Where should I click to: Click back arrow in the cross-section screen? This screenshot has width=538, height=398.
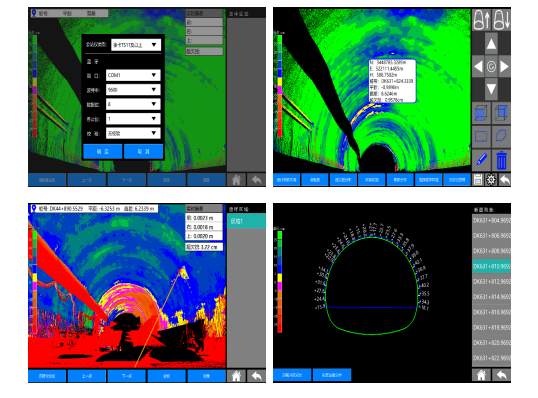coord(501,375)
